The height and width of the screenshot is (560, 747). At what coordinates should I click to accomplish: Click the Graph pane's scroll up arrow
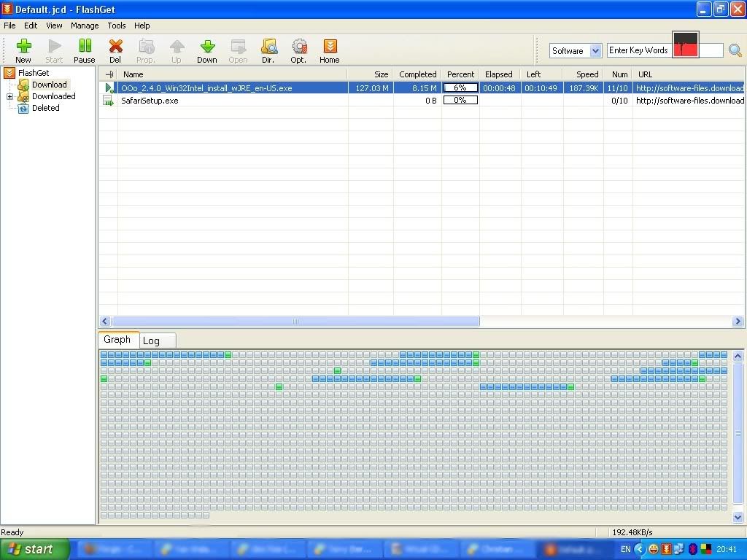click(738, 356)
